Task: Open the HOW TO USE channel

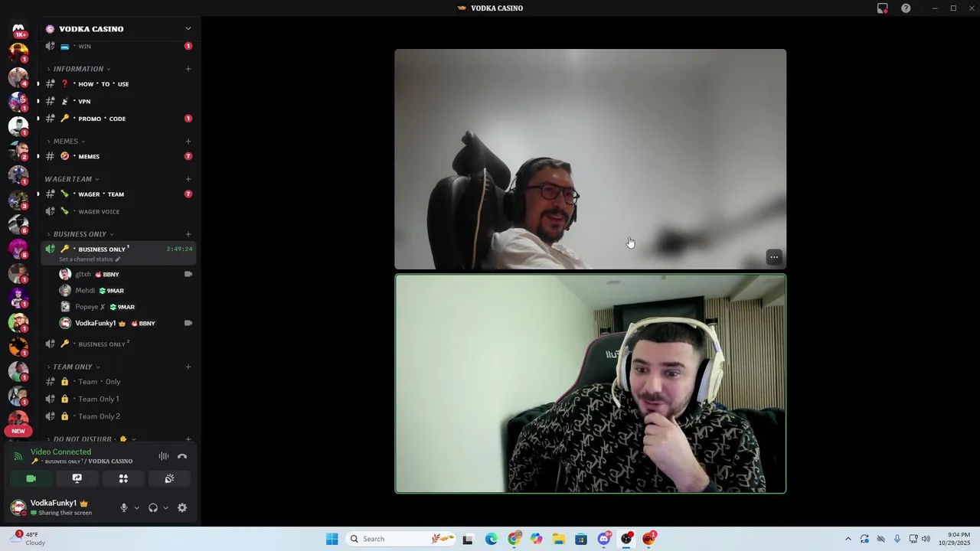Action: coord(119,83)
